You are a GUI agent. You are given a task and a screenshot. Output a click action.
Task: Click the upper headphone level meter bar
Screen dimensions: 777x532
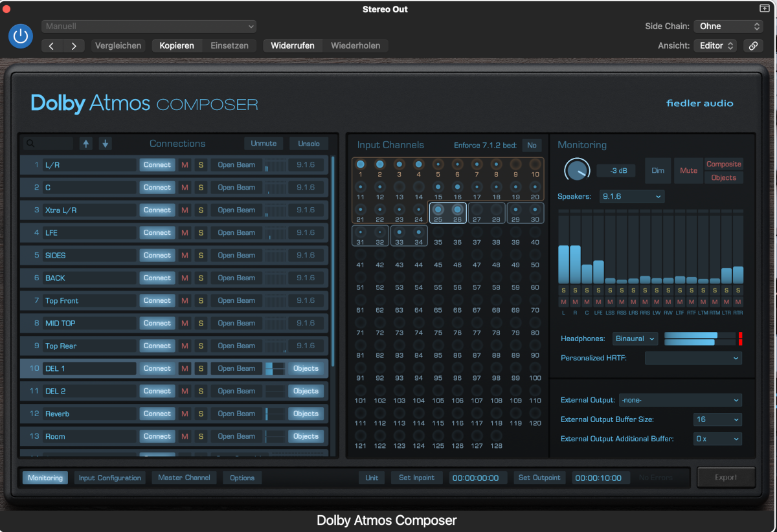pyautogui.click(x=701, y=335)
